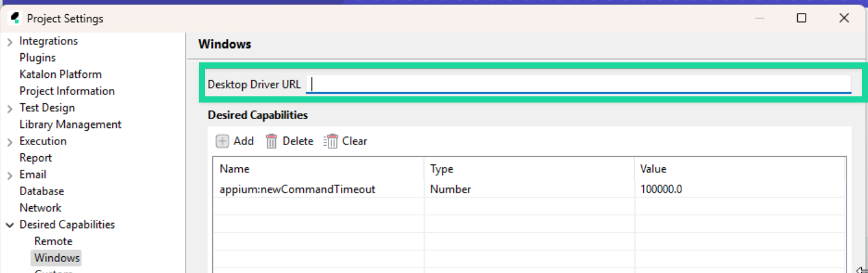Click the Name column header

pyautogui.click(x=319, y=169)
